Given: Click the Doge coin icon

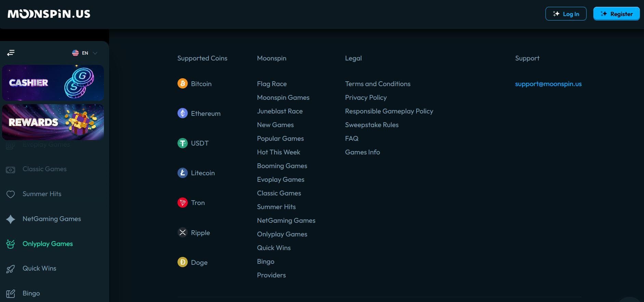Looking at the screenshot, I should tap(183, 262).
